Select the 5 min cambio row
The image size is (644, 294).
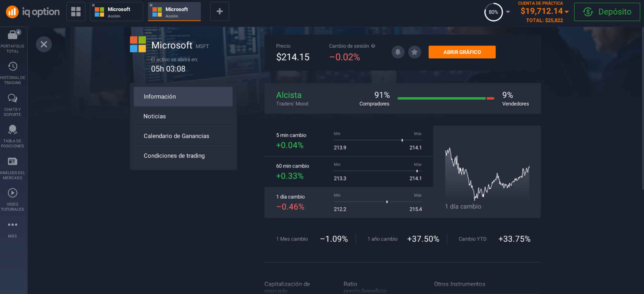(349, 141)
